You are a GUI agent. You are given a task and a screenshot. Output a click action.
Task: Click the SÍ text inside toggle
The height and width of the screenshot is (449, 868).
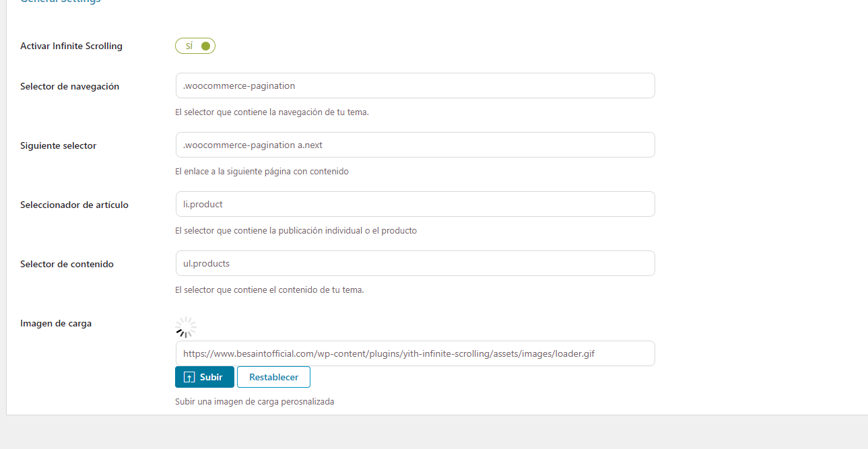point(189,46)
